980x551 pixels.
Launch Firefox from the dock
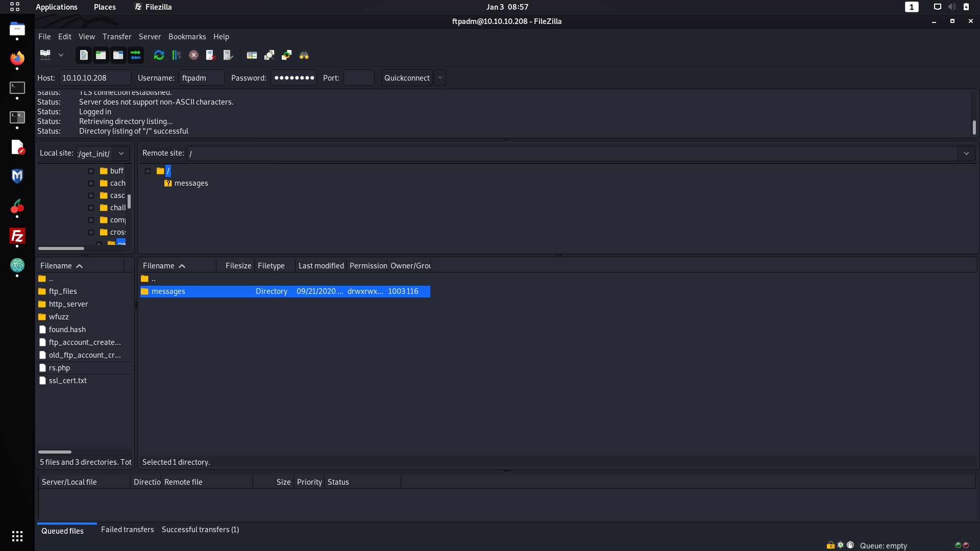pos(17,58)
